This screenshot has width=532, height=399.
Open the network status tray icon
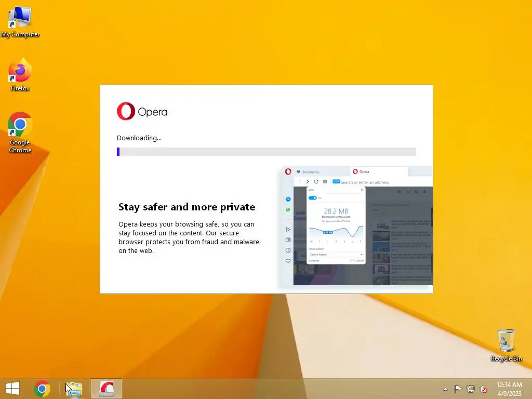471,389
